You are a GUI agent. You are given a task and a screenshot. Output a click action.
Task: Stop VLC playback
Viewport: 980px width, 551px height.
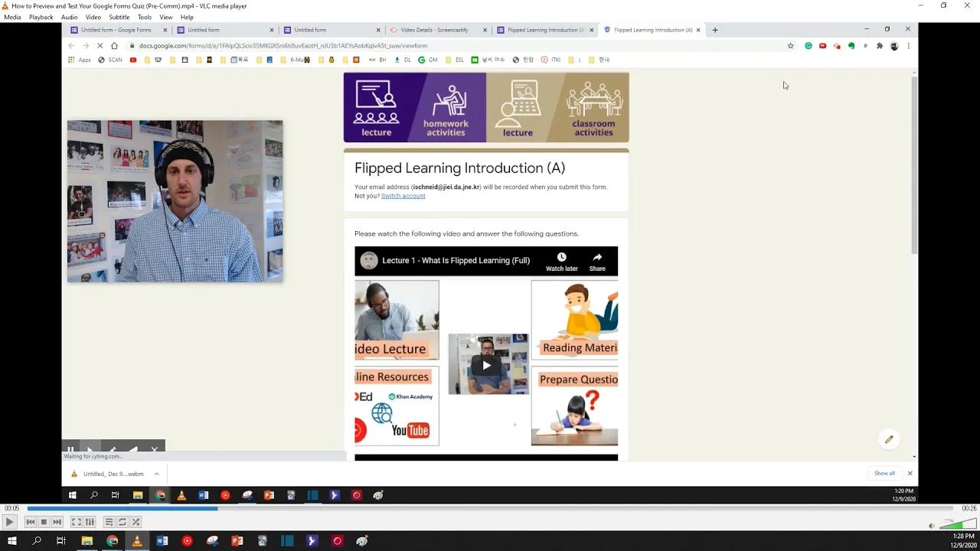[44, 522]
